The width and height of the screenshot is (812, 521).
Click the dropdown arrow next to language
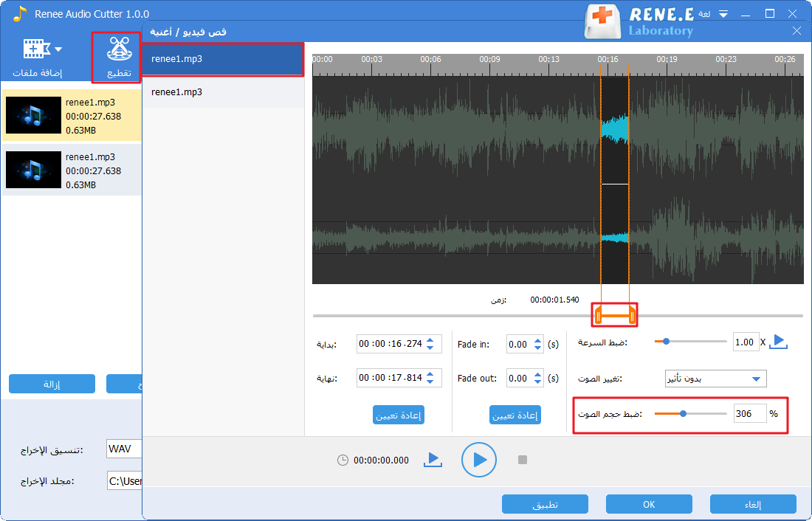point(723,14)
